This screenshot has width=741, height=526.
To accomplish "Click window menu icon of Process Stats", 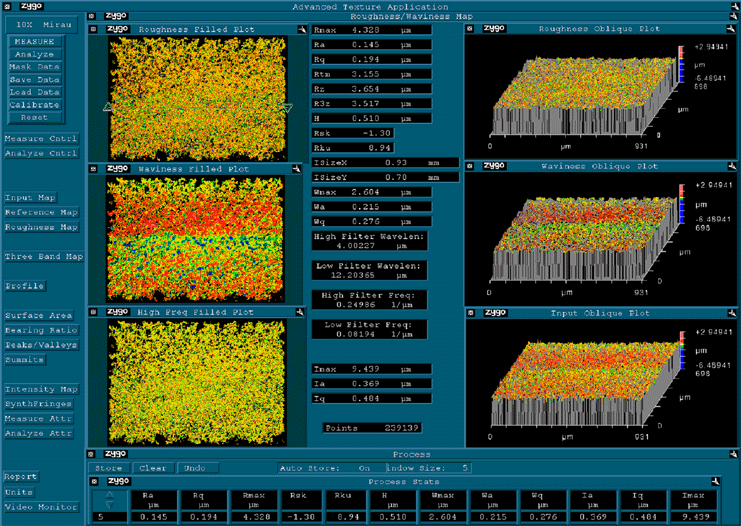I will [x=95, y=481].
